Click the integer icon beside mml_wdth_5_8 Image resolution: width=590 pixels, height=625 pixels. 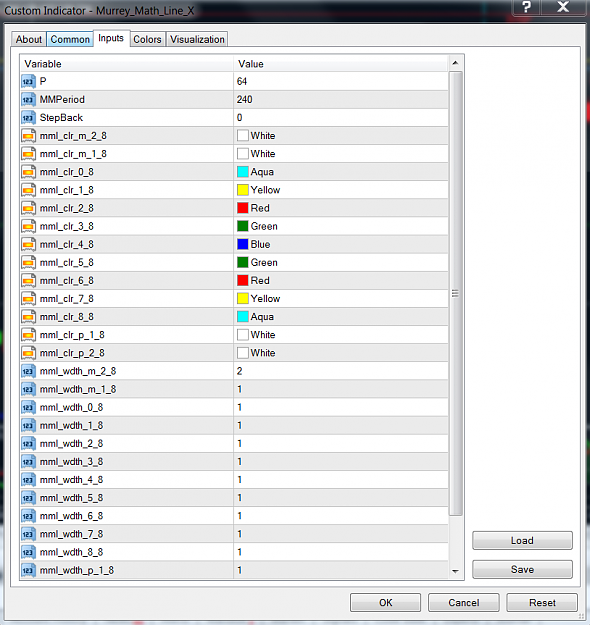(28, 498)
